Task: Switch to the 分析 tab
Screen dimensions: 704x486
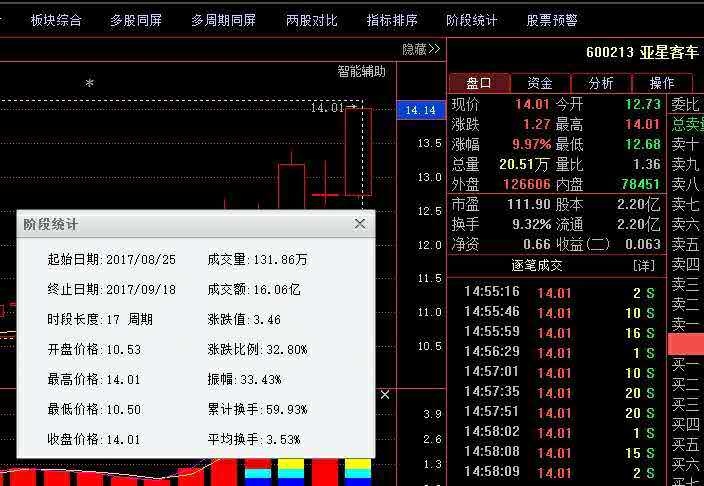Action: click(601, 83)
